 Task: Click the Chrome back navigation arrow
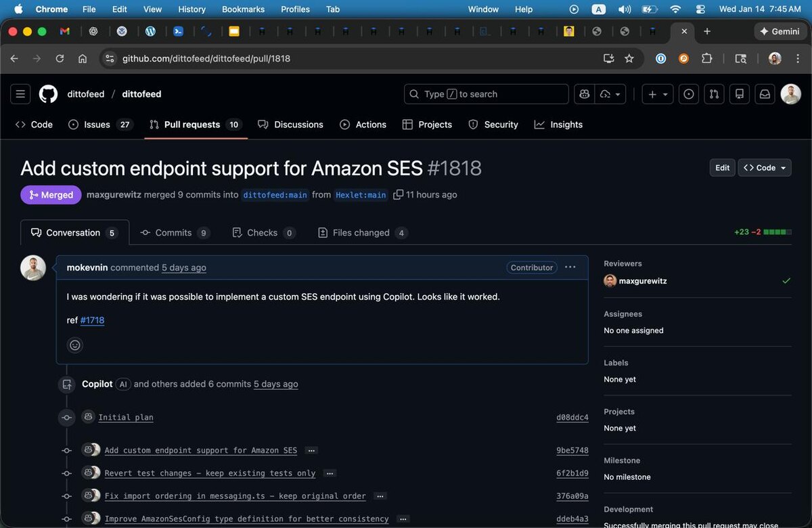pos(14,58)
